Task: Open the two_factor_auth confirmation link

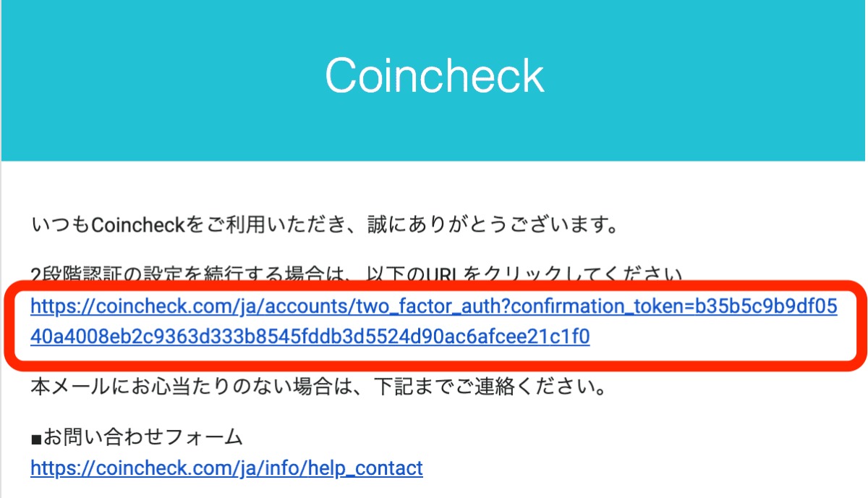Action: pyautogui.click(x=434, y=322)
